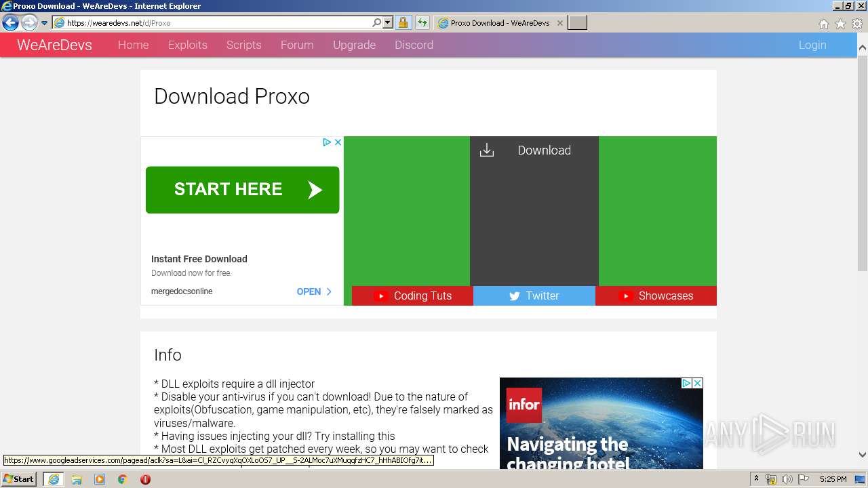The height and width of the screenshot is (488, 868).
Task: Open File Explorer folder taskbar icon
Action: click(x=77, y=479)
